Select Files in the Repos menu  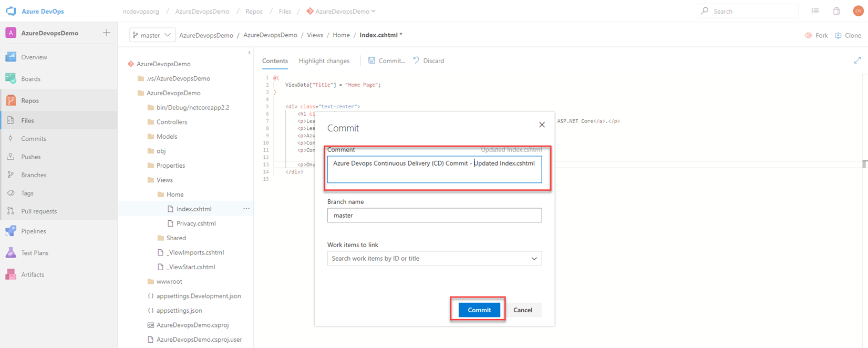click(x=59, y=120)
